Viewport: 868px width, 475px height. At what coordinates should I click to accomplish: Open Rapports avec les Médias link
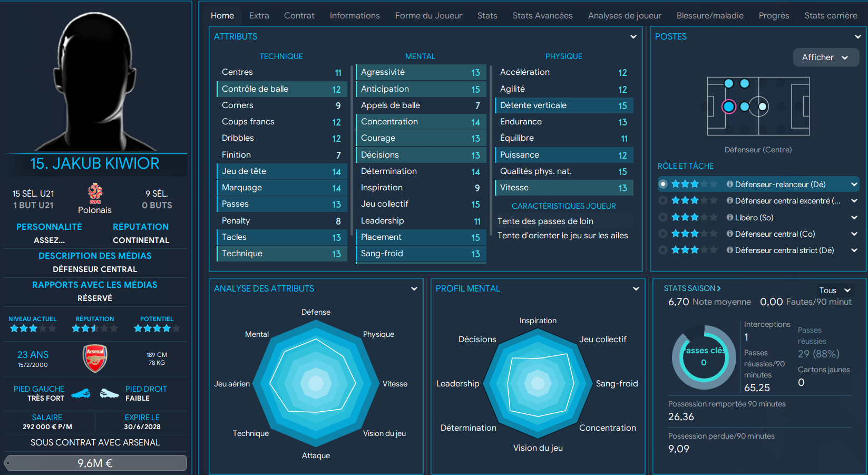(95, 285)
